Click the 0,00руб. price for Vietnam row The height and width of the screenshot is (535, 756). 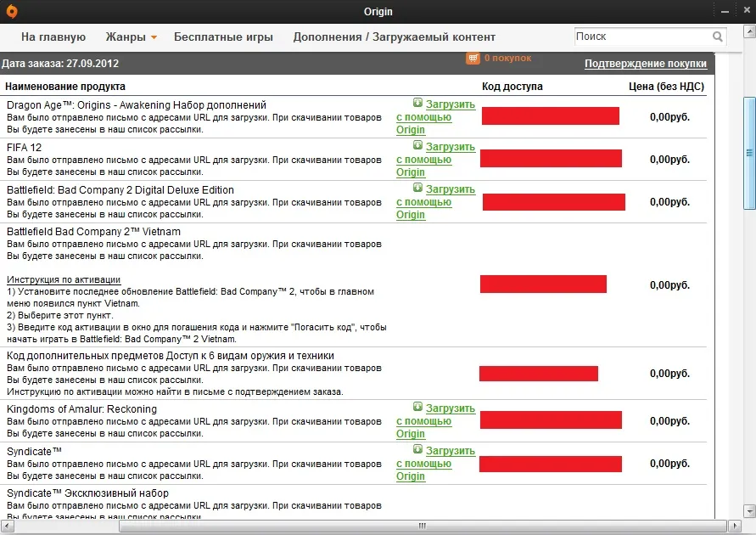click(669, 285)
